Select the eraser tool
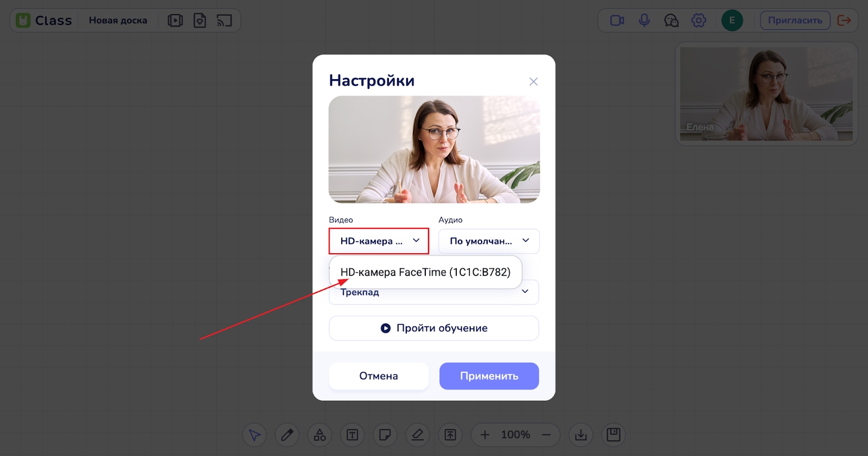The width and height of the screenshot is (868, 456). point(417,435)
